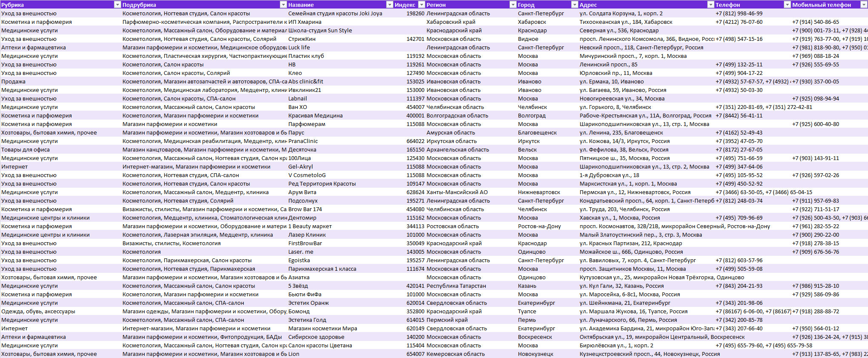Select the cell "Десяточка"

coord(340,149)
